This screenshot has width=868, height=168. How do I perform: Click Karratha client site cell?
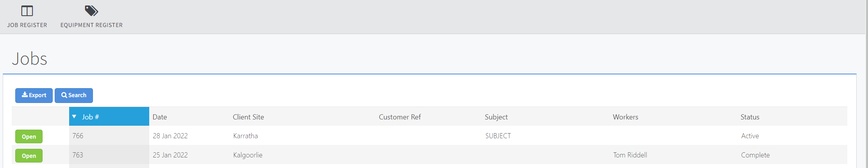click(x=245, y=136)
